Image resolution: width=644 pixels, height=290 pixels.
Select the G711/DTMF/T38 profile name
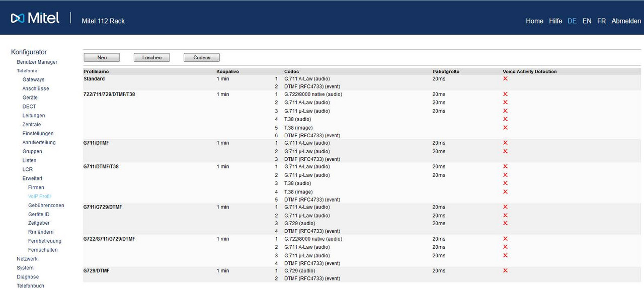pos(101,166)
